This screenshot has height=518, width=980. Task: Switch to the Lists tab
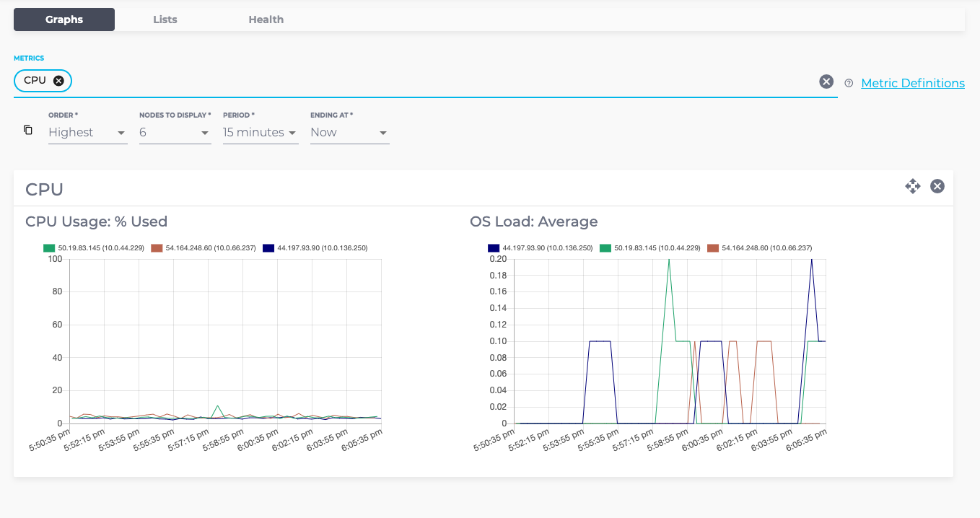pyautogui.click(x=165, y=19)
